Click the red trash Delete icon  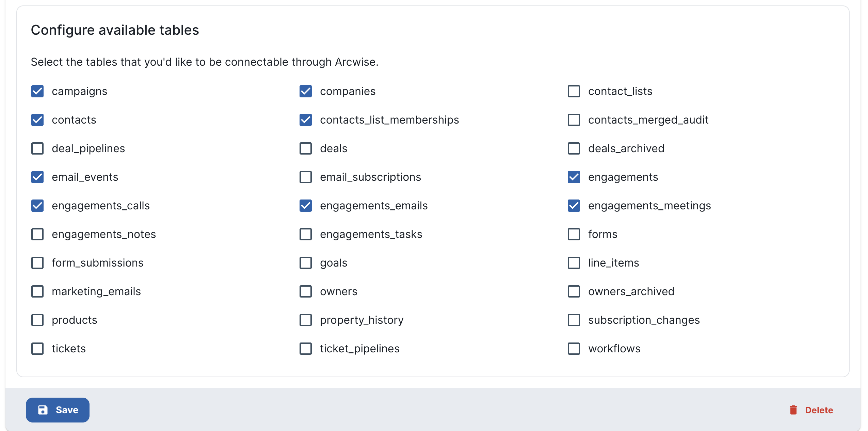pyautogui.click(x=793, y=410)
